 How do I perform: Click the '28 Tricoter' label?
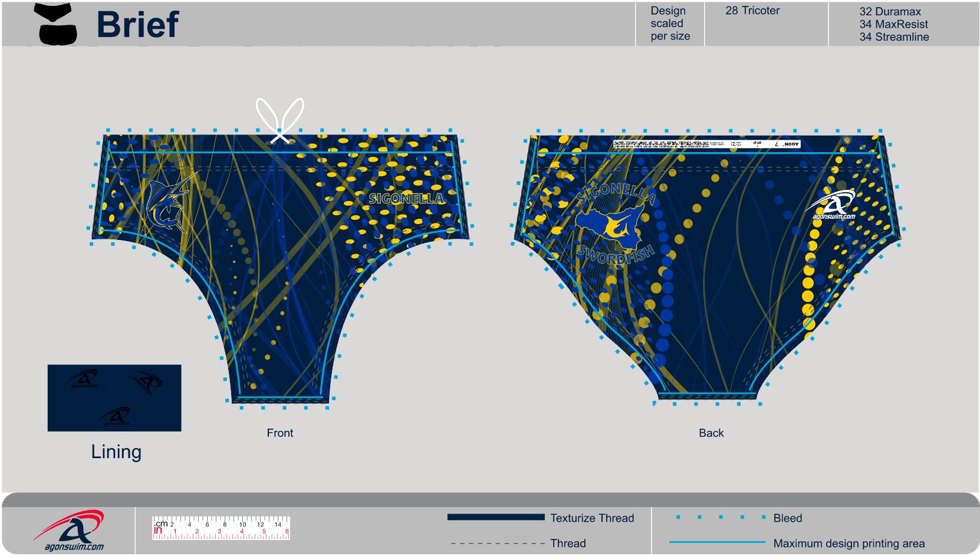(x=752, y=11)
